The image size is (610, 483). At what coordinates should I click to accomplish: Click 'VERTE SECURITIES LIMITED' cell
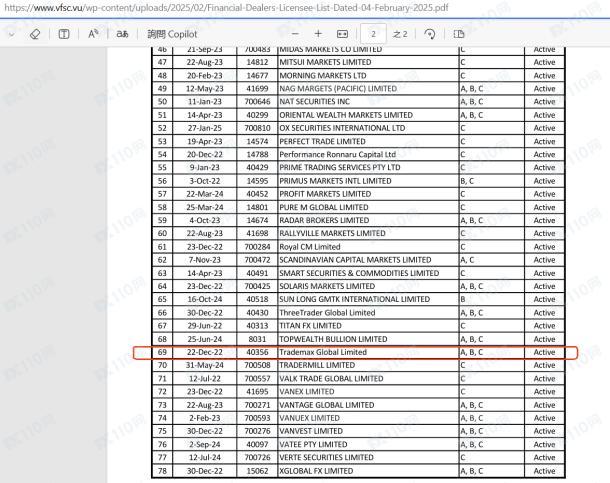pos(368,458)
